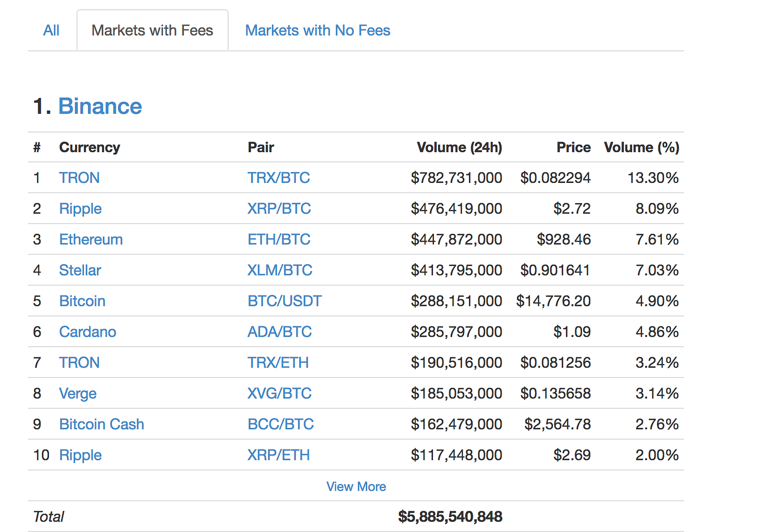Select the $2,564.78 price cell
This screenshot has height=532, width=768.
click(557, 424)
